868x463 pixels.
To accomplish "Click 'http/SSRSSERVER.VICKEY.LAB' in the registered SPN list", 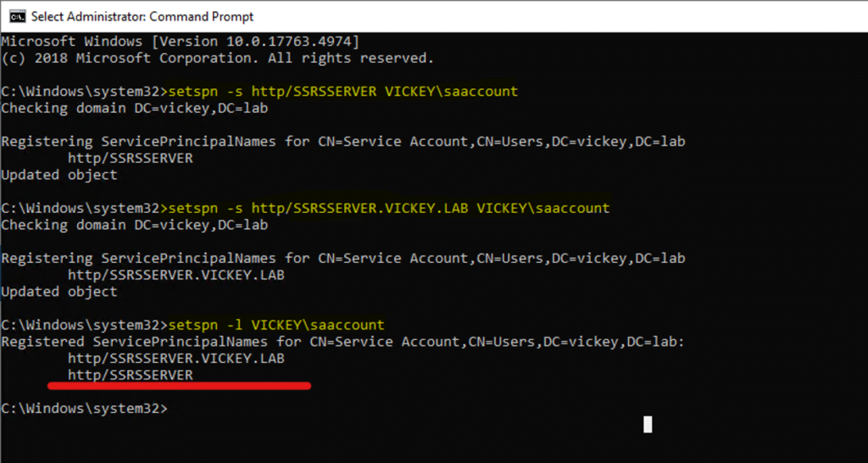I will [x=176, y=359].
